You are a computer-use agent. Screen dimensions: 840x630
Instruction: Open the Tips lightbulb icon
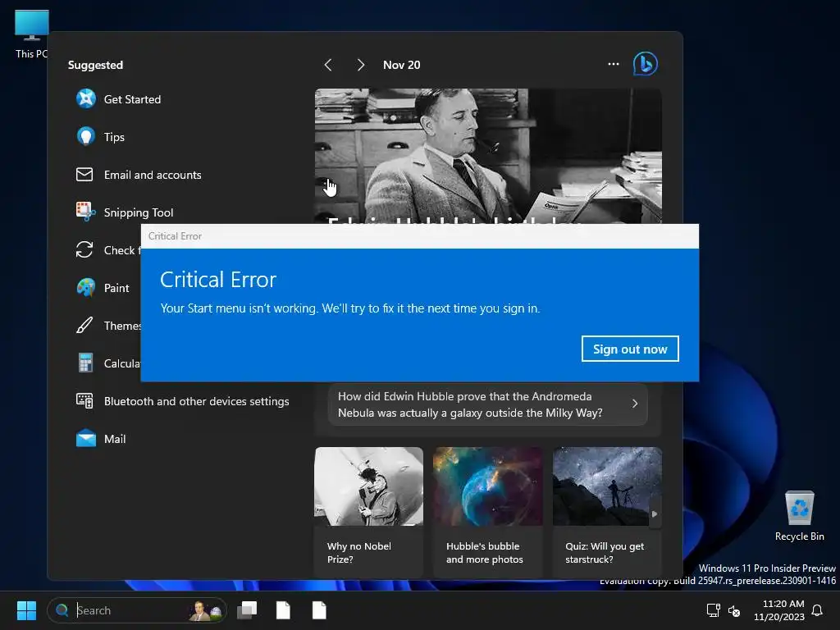[x=85, y=137]
